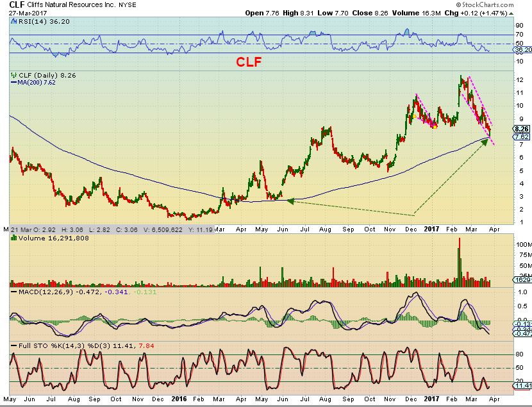Click the MACD(12,26,9) label
The height and width of the screenshot is (407, 532).
coord(46,292)
